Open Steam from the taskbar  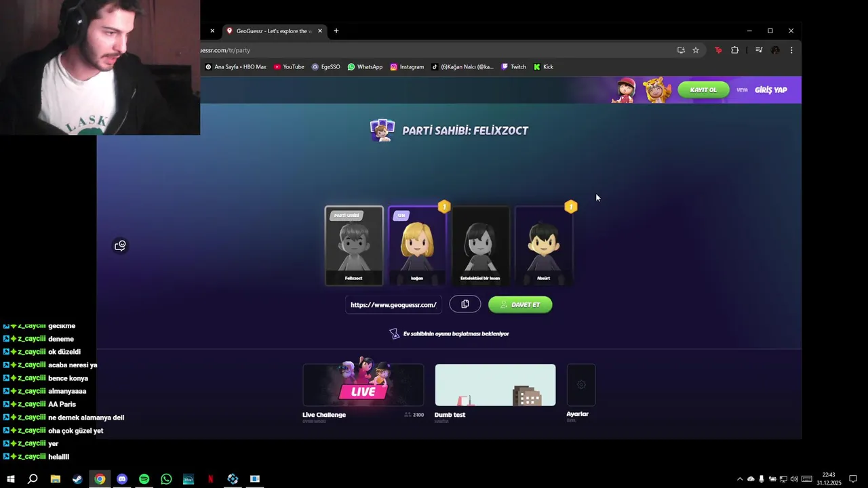tap(77, 479)
